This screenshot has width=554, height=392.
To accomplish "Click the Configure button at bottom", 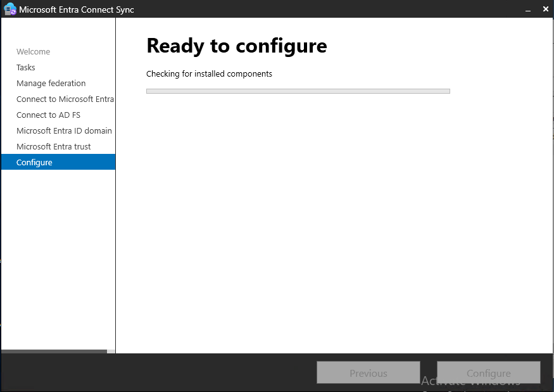I will tap(489, 372).
